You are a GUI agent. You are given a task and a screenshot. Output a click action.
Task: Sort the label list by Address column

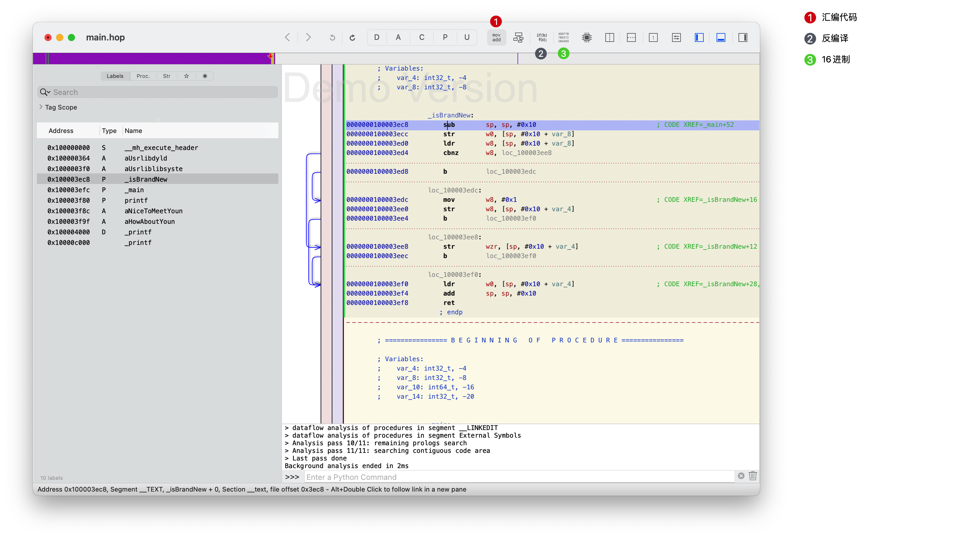(x=61, y=131)
